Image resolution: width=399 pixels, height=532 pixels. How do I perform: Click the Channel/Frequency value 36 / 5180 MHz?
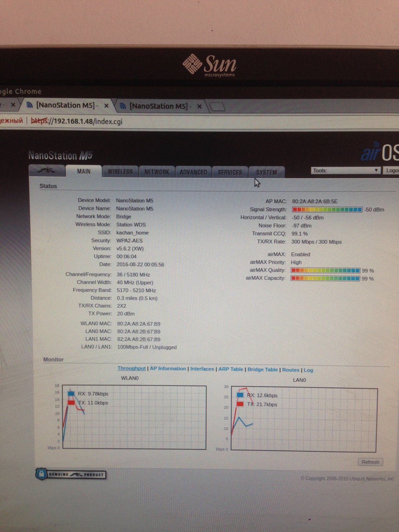pos(133,274)
